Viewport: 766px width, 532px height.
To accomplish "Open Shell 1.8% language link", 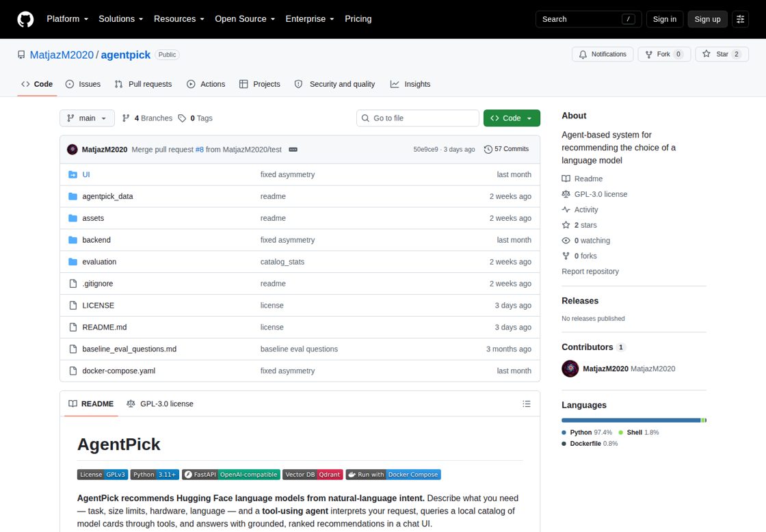I will [x=639, y=432].
